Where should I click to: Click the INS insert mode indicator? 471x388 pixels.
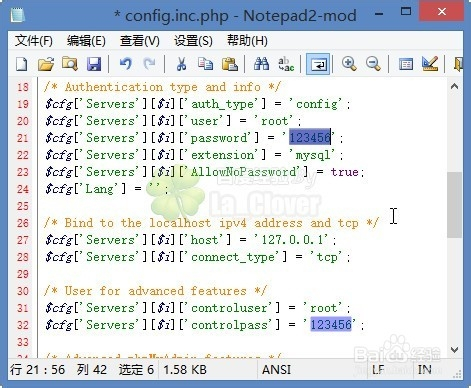tap(425, 370)
